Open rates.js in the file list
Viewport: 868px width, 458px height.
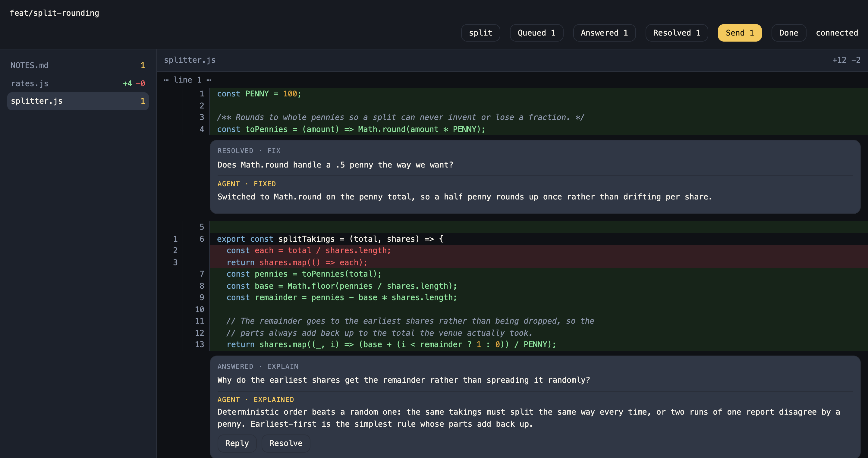coord(78,83)
